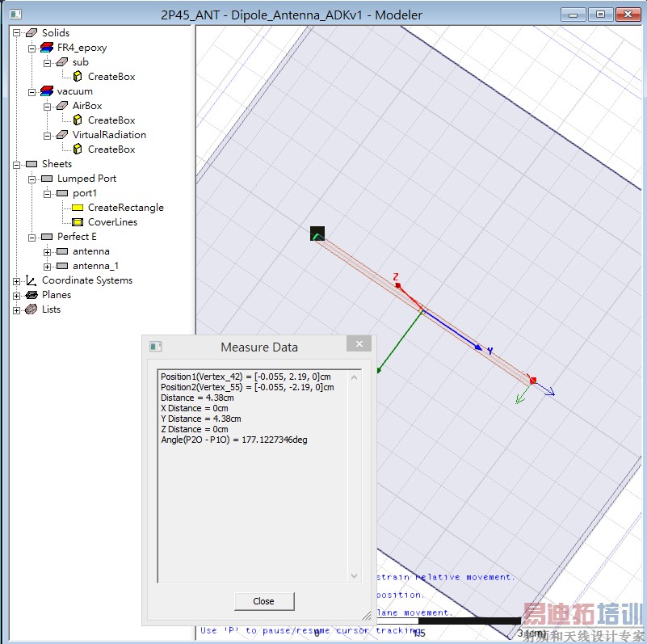Select port1 in the model tree
The width and height of the screenshot is (647, 644).
pos(85,193)
